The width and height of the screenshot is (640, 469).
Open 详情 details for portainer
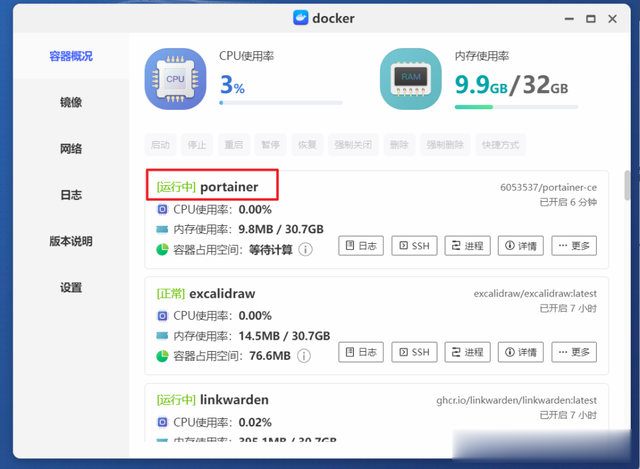tap(520, 246)
